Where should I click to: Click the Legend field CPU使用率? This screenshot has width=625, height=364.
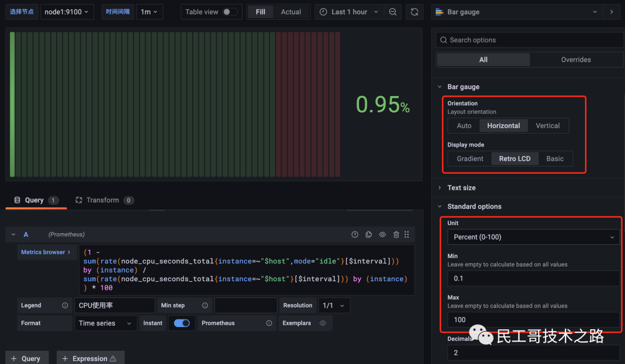pos(115,306)
